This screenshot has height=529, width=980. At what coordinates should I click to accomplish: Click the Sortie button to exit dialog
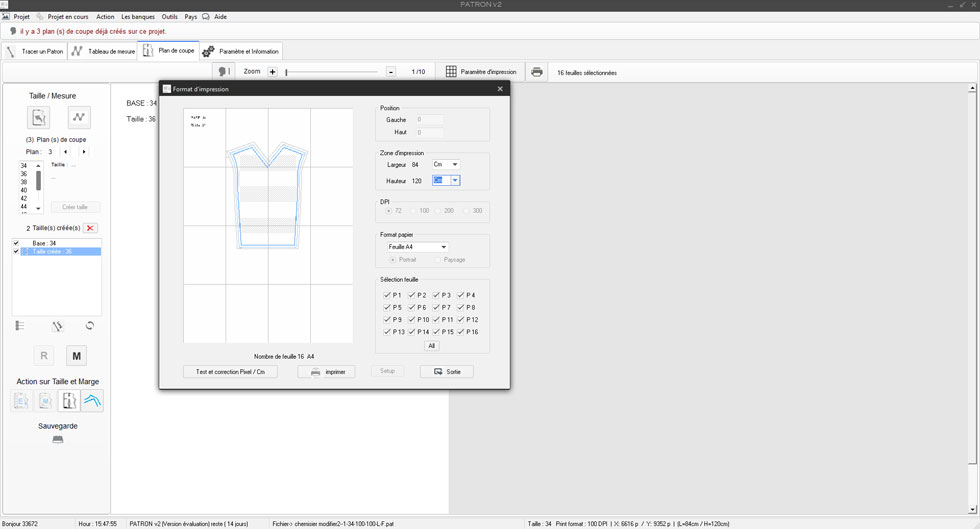(x=447, y=371)
